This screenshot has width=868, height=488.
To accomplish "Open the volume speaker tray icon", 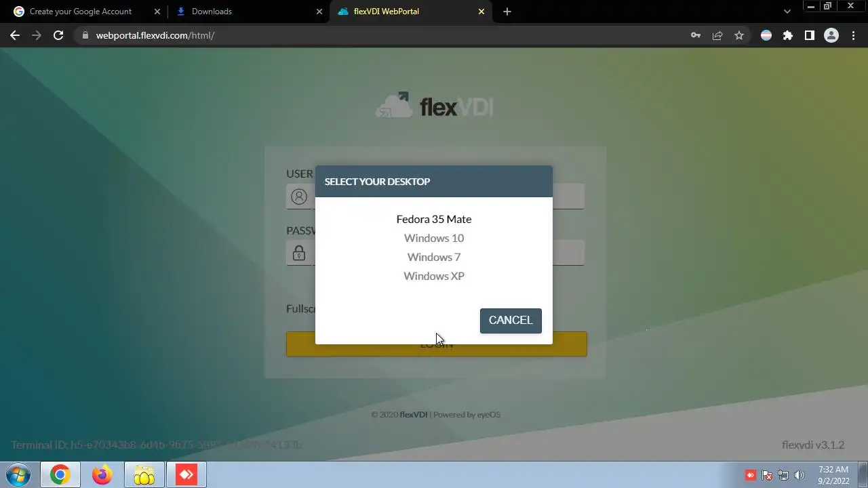I will pyautogui.click(x=800, y=475).
